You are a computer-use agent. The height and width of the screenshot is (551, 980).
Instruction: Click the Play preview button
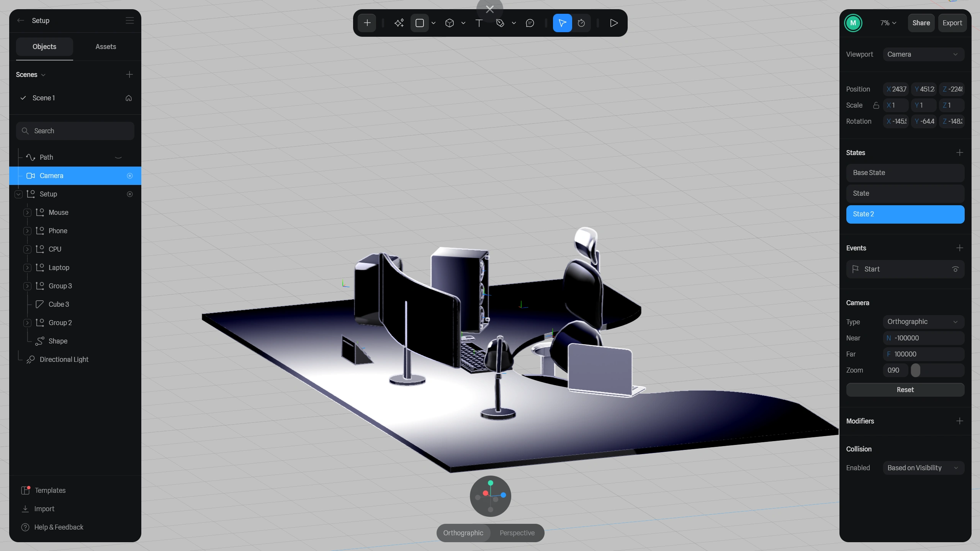coord(614,23)
